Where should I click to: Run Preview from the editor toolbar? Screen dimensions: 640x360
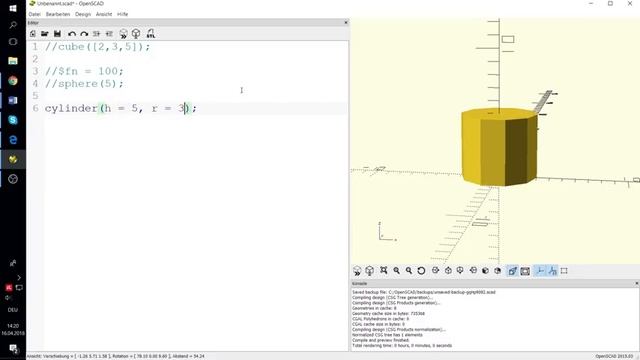[x=123, y=34]
